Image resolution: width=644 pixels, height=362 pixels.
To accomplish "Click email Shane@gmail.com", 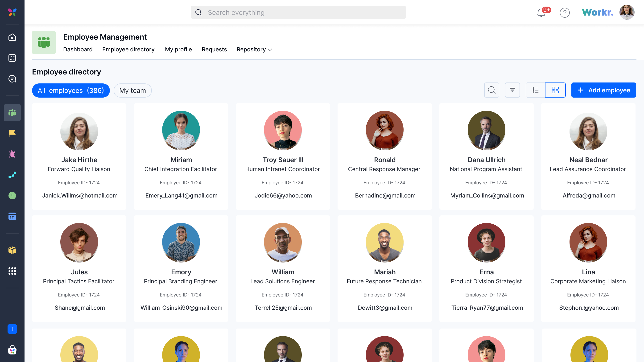I will (x=80, y=308).
